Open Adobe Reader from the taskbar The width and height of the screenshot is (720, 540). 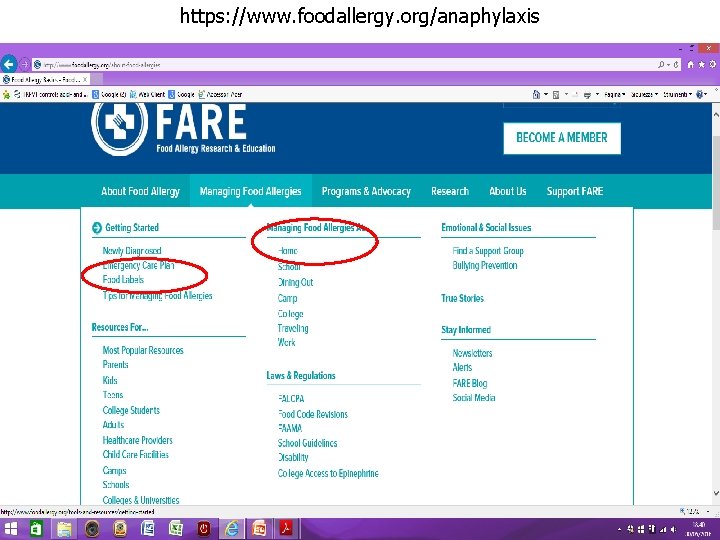(287, 529)
